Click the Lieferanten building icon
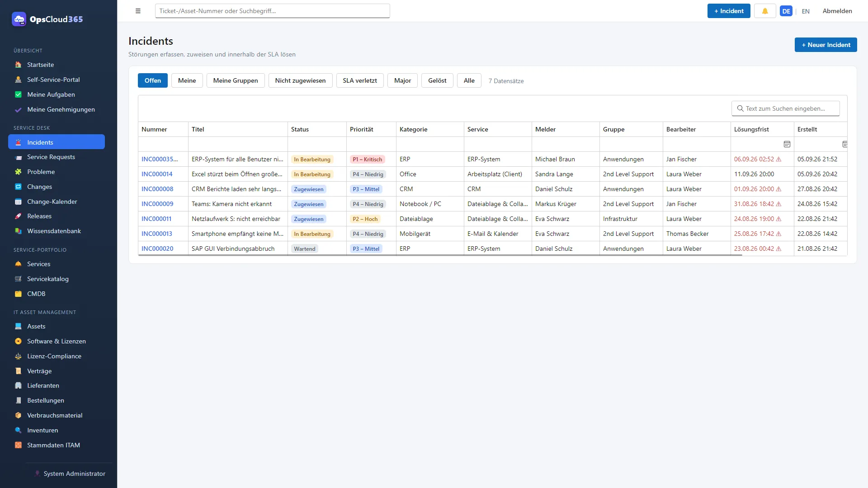The height and width of the screenshot is (488, 868). pos(18,385)
